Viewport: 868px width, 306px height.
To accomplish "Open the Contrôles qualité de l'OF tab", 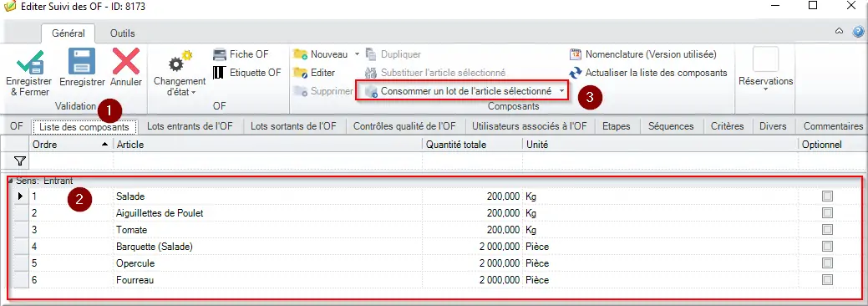I will pos(404,126).
